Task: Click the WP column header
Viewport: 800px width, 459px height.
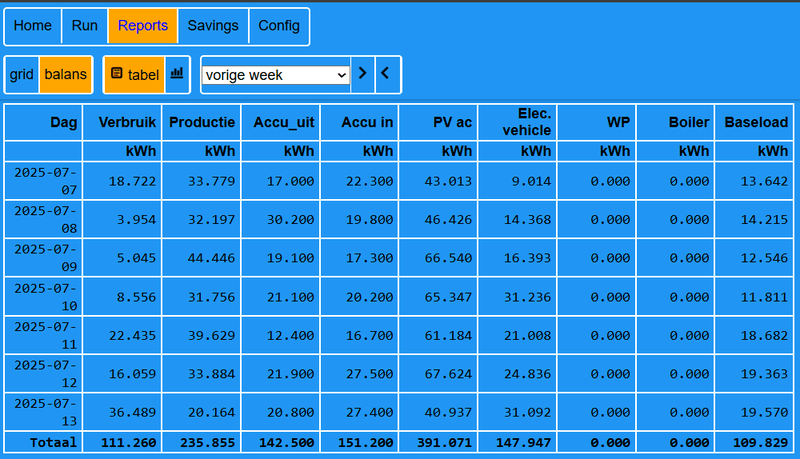Action: coord(596,122)
